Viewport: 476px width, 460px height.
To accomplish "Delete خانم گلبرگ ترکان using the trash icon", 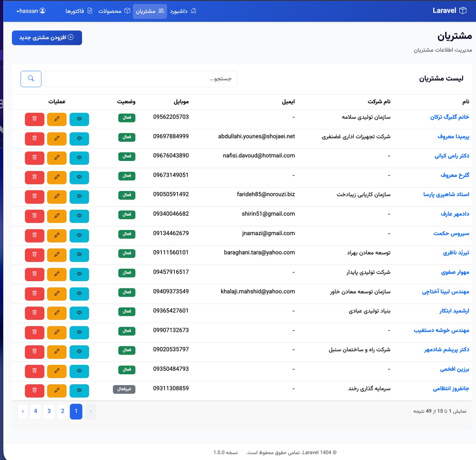I will click(x=35, y=119).
